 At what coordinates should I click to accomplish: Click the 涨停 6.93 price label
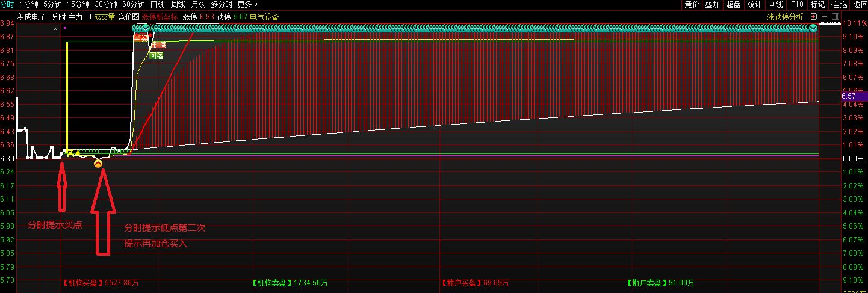tap(198, 17)
